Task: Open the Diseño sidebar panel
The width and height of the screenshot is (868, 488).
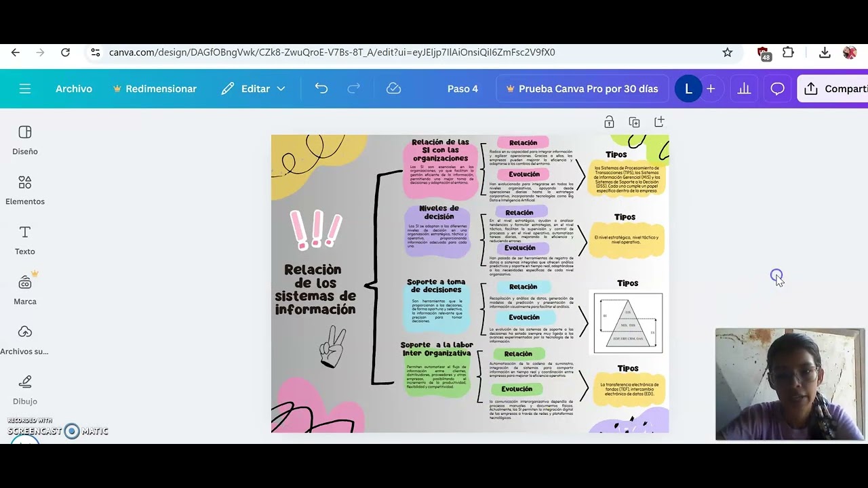Action: (x=25, y=140)
